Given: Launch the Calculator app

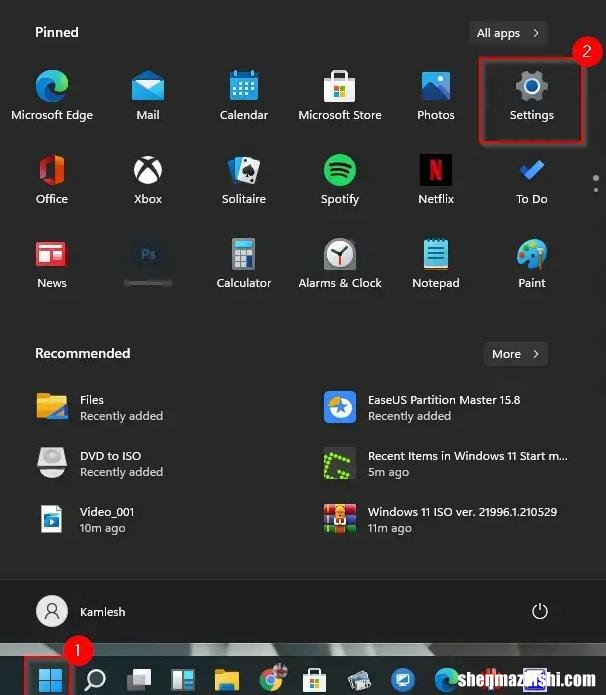Looking at the screenshot, I should 244,264.
